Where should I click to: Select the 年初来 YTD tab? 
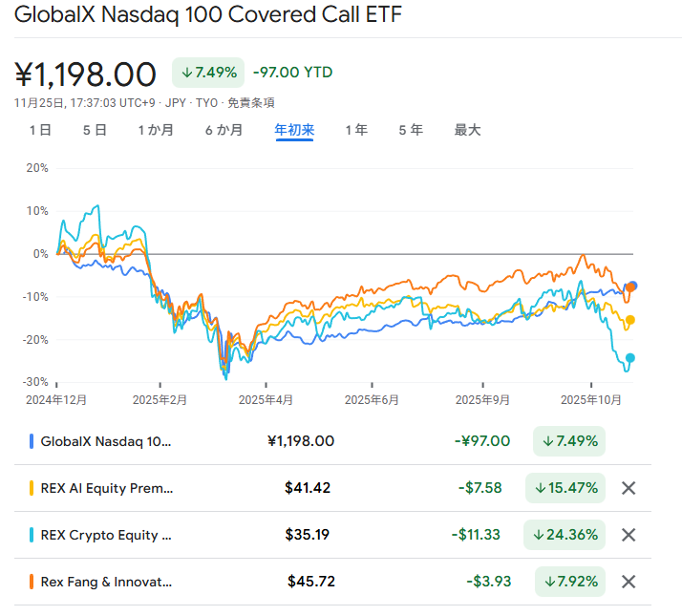pos(294,130)
